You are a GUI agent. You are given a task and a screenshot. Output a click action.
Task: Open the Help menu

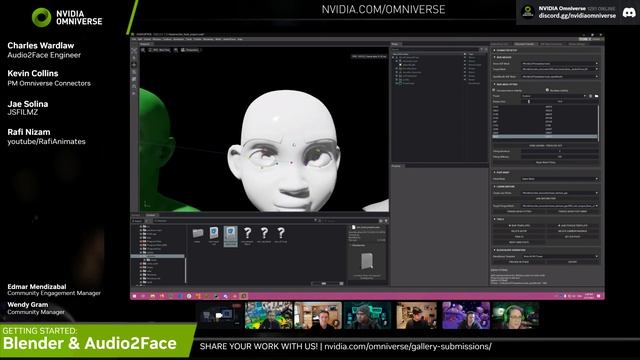click(240, 39)
